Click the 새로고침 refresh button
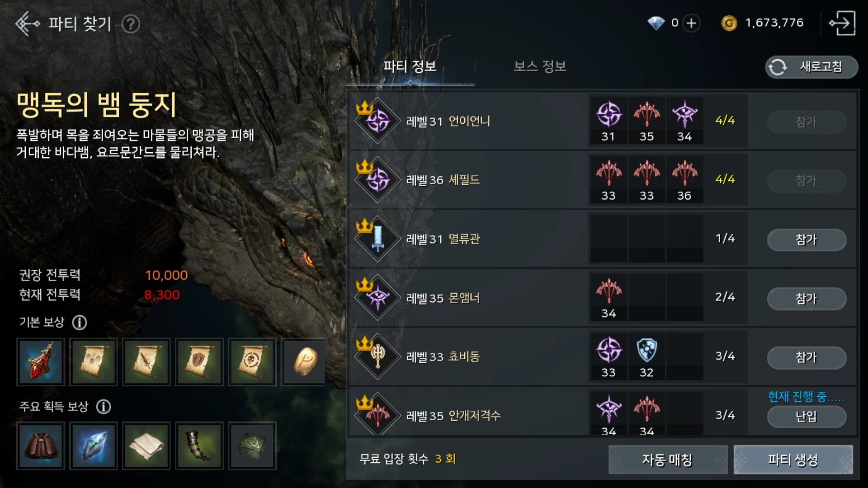This screenshot has height=488, width=868. [811, 67]
